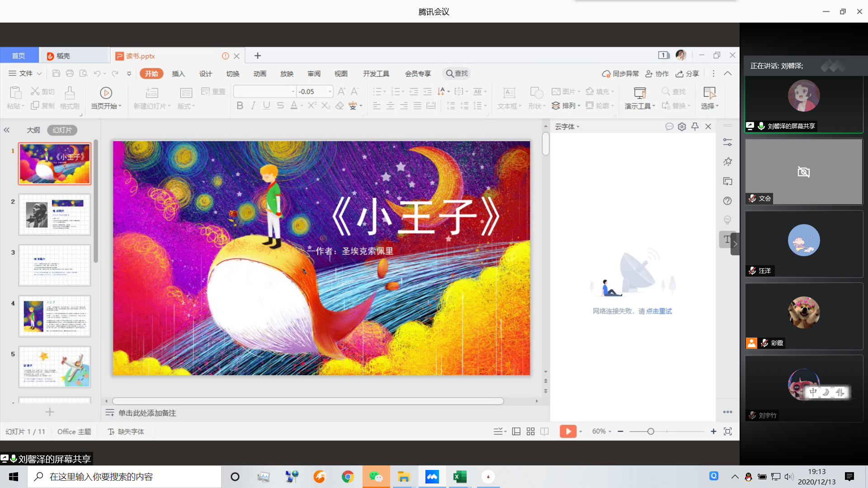Click the retry connection link
Viewport: 868px width, 488px height.
[659, 311]
